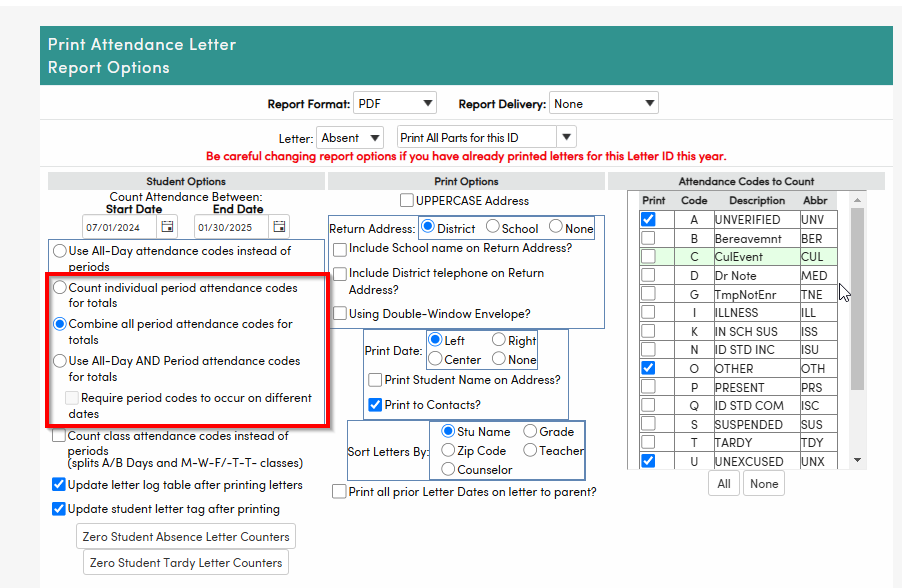Check Print for code K IN SCH SUS
This screenshot has width=902, height=588.
[x=648, y=331]
